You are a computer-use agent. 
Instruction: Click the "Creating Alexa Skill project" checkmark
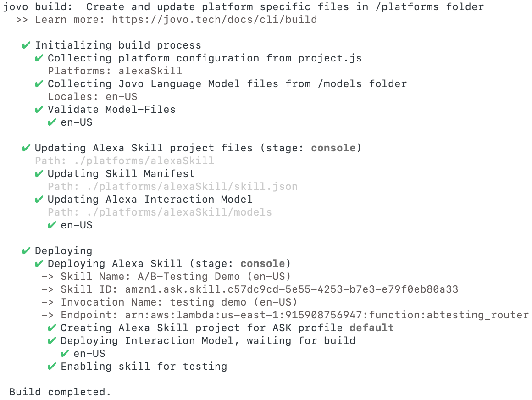pos(52,328)
